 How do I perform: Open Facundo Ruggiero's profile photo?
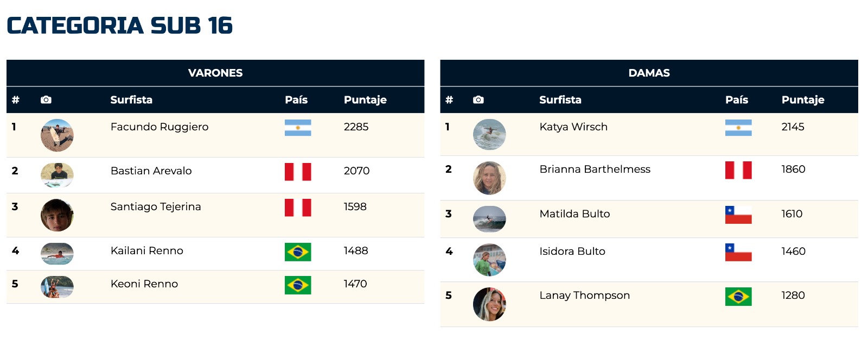[57, 135]
